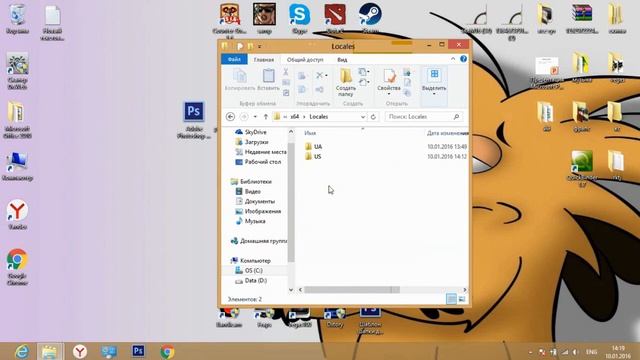The height and width of the screenshot is (360, 640).
Task: Select the Yandex desktop shortcut
Action: 17,215
